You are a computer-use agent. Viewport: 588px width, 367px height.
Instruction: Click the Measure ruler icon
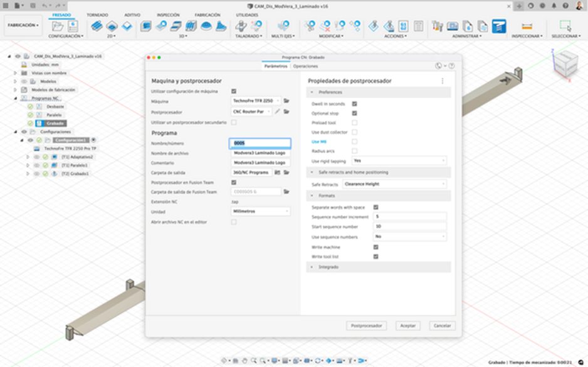(x=527, y=26)
